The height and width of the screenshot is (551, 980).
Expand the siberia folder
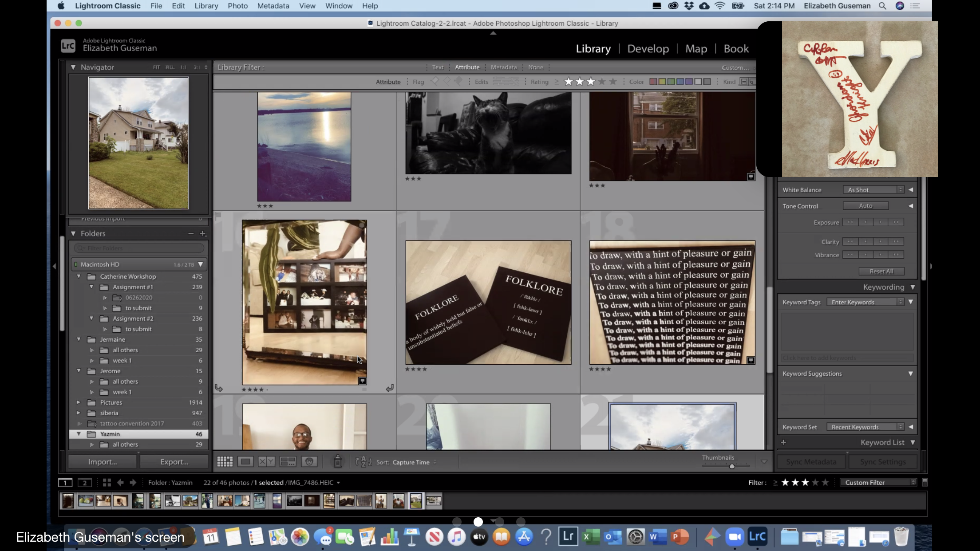[x=79, y=413]
